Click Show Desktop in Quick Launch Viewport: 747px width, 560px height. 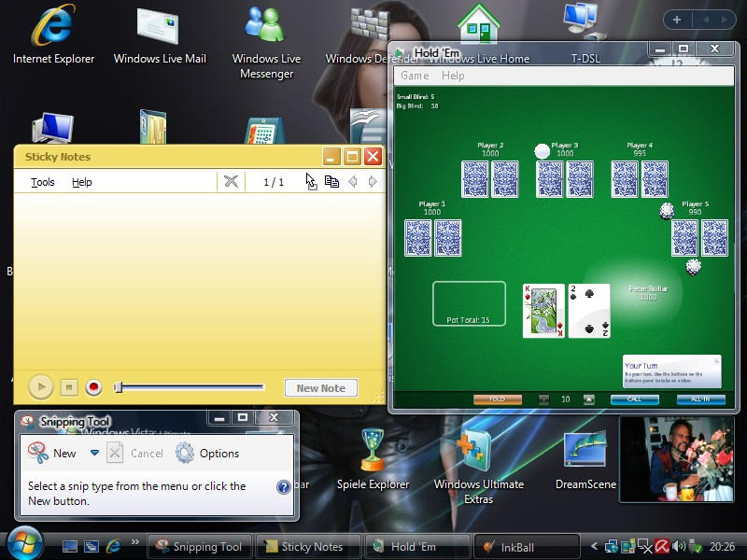[69, 546]
